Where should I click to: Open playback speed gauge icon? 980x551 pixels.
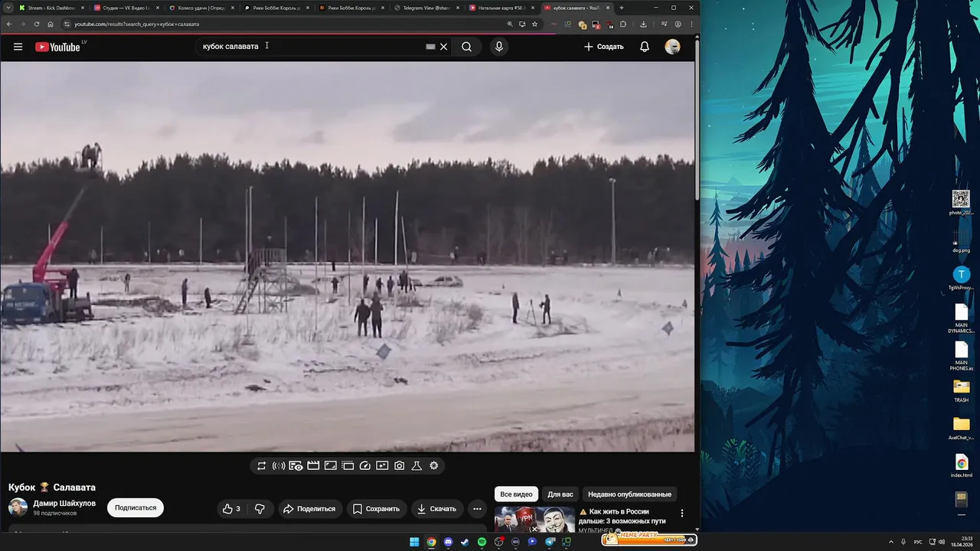(x=364, y=465)
